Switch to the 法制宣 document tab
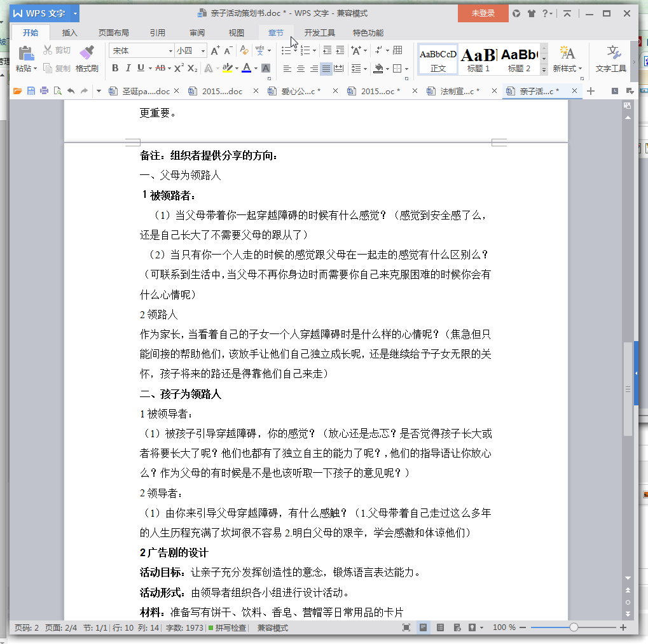Viewport: 648px width, 644px height. [459, 91]
